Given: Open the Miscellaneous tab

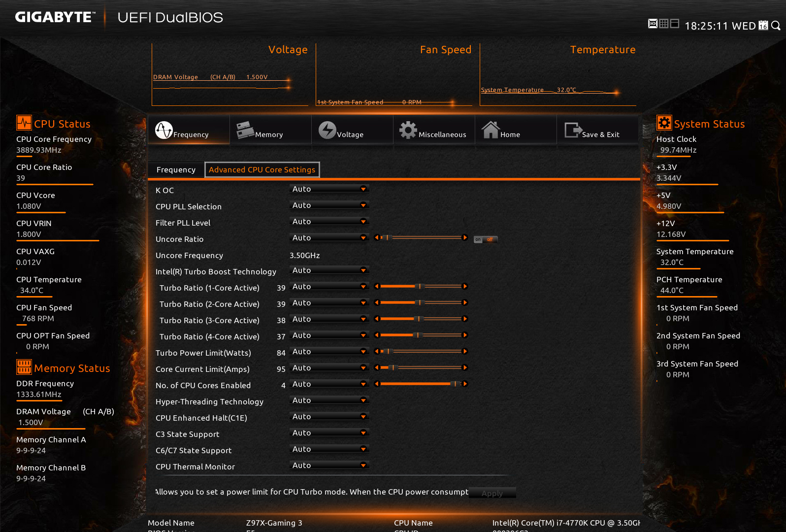Looking at the screenshot, I should (434, 130).
